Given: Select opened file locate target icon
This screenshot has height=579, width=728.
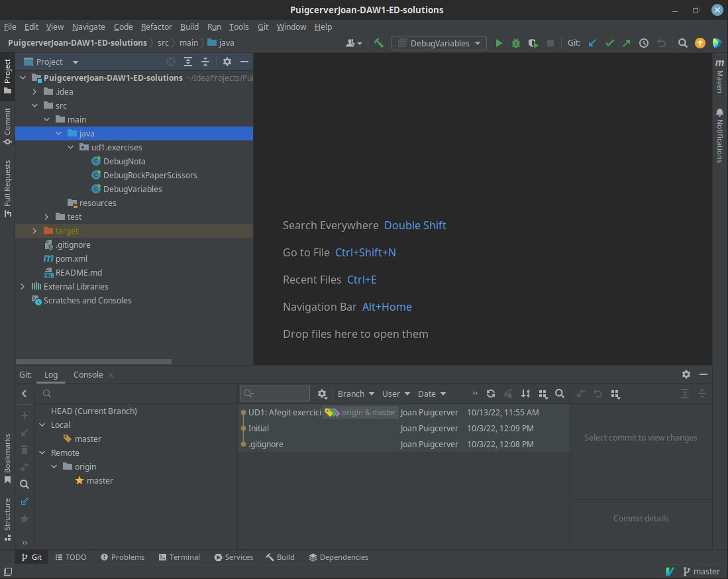Looking at the screenshot, I should [171, 62].
